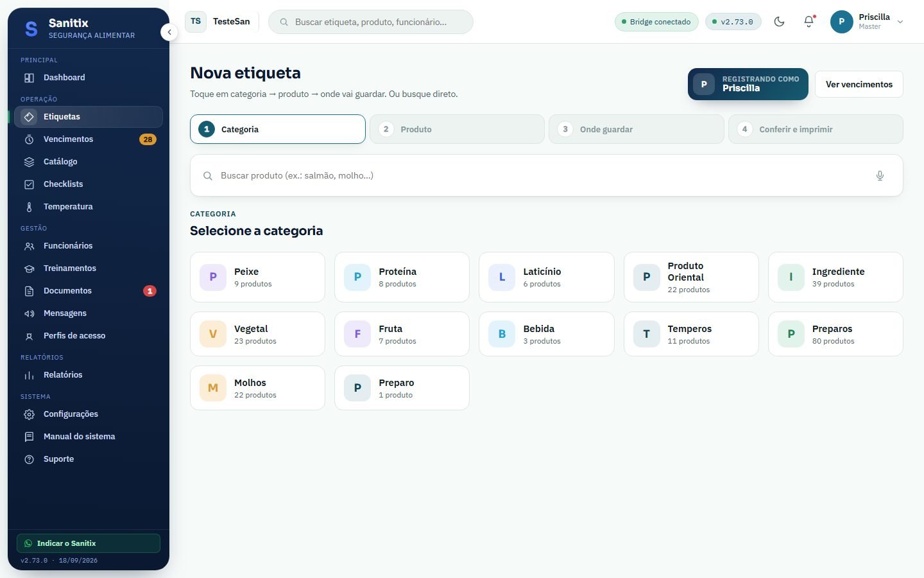This screenshot has height=578, width=924.
Task: Toggle dark mode with moon icon
Action: [780, 22]
